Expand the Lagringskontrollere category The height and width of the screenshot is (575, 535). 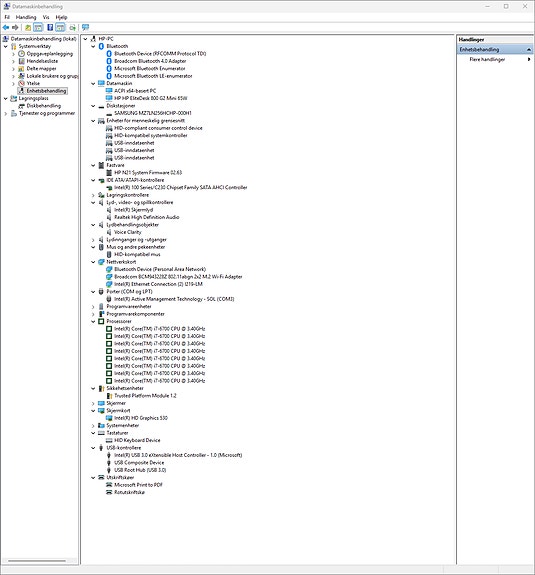(x=93, y=195)
